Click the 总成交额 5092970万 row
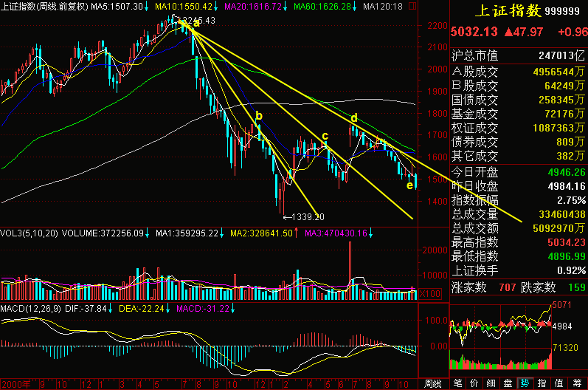Viewport: 588px width, 390px height. [x=518, y=228]
